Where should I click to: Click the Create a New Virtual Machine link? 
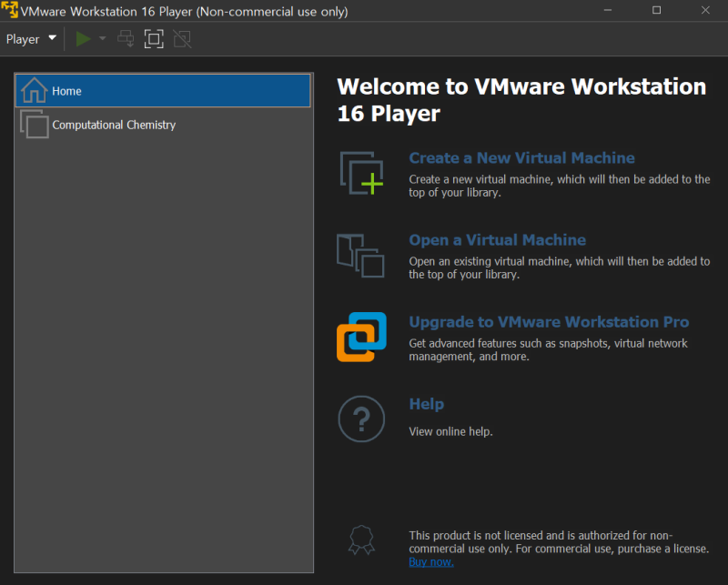click(x=521, y=158)
